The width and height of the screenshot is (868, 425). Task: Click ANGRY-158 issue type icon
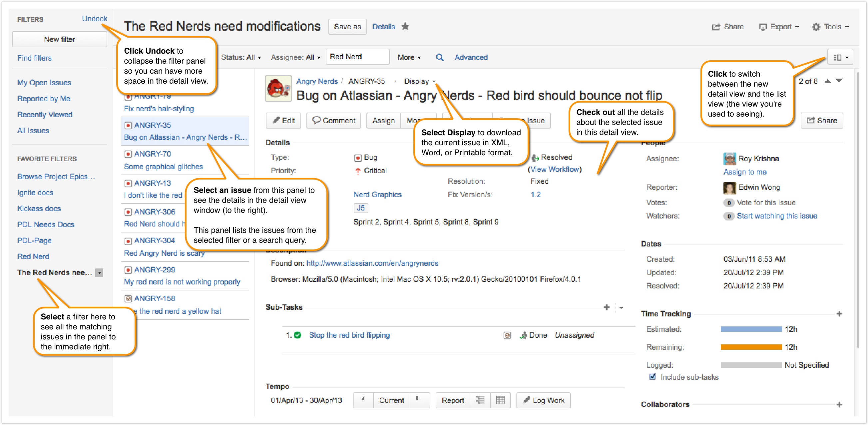point(128,299)
